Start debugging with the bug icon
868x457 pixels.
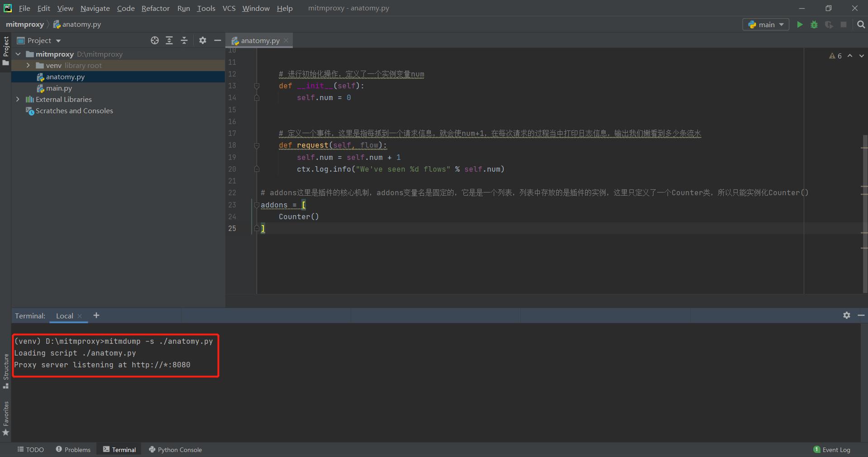pyautogui.click(x=814, y=24)
